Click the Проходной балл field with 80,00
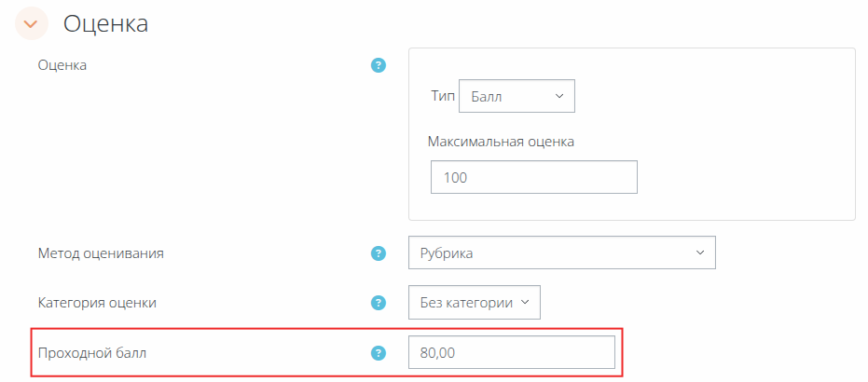The image size is (868, 382). pos(511,353)
